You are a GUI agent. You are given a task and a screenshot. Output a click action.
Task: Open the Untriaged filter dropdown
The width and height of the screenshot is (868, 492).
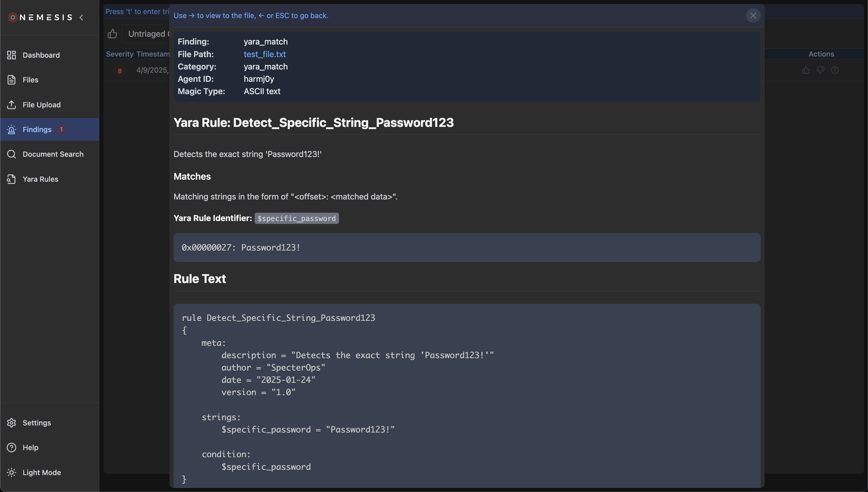click(147, 34)
